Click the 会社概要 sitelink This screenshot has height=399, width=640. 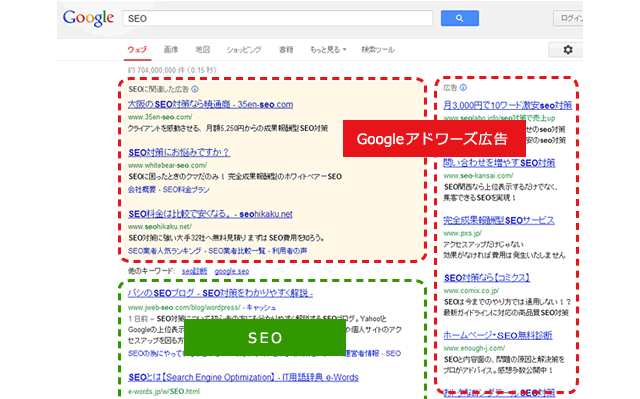pyautogui.click(x=142, y=190)
